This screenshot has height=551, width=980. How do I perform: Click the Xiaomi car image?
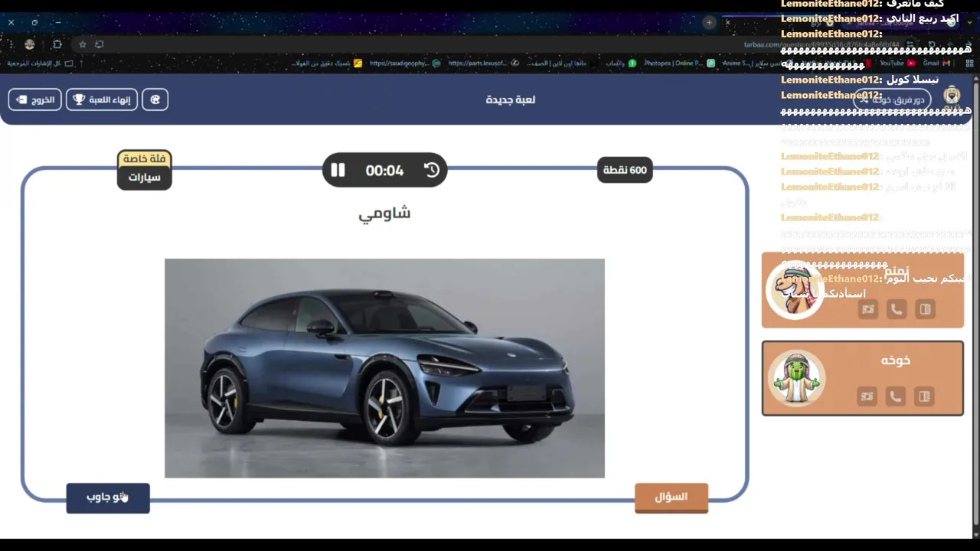384,368
